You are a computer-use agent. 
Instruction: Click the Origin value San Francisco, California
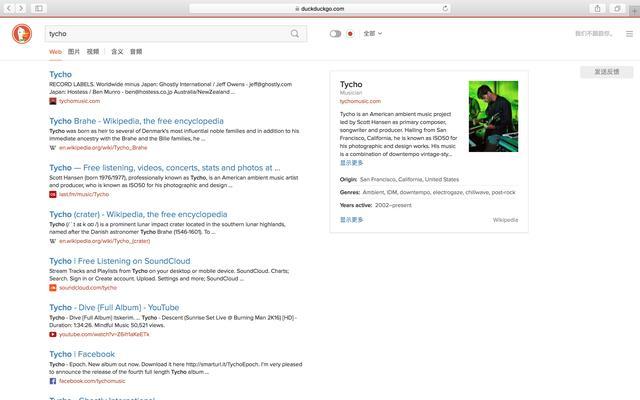[409, 180]
